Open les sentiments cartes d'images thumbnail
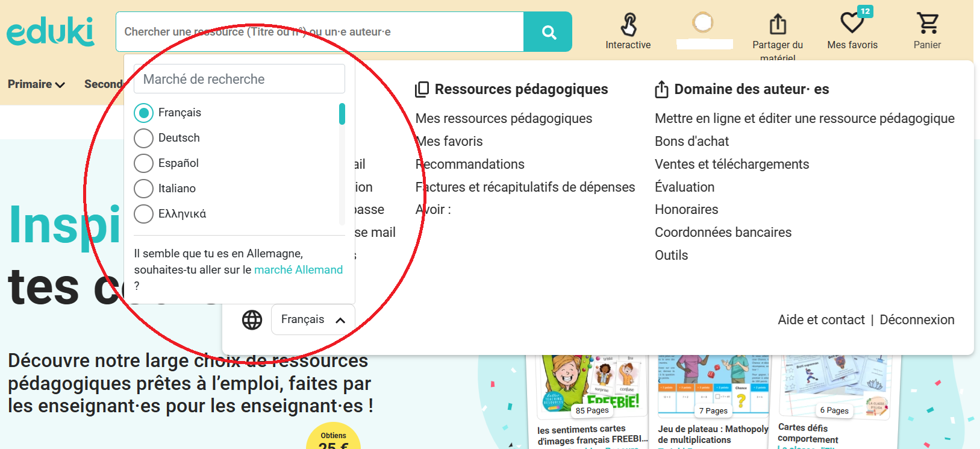This screenshot has height=449, width=980. point(592,386)
